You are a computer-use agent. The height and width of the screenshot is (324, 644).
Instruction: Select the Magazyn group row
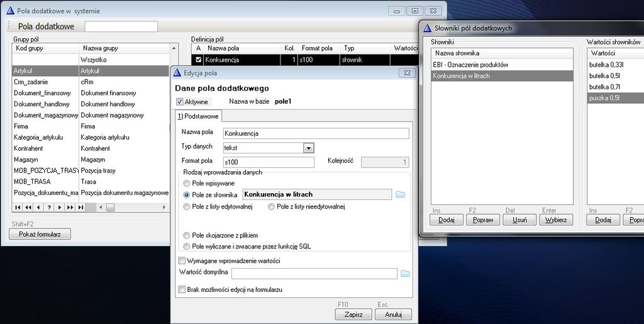click(x=91, y=159)
